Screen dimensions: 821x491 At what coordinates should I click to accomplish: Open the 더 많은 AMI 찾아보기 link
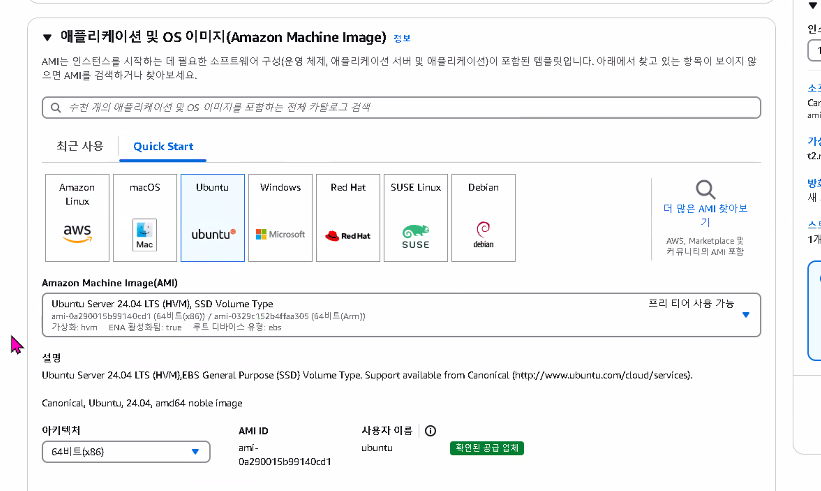point(705,215)
